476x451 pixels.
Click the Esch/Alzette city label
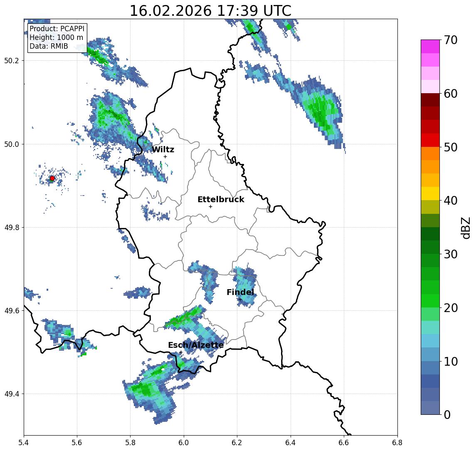point(196,345)
